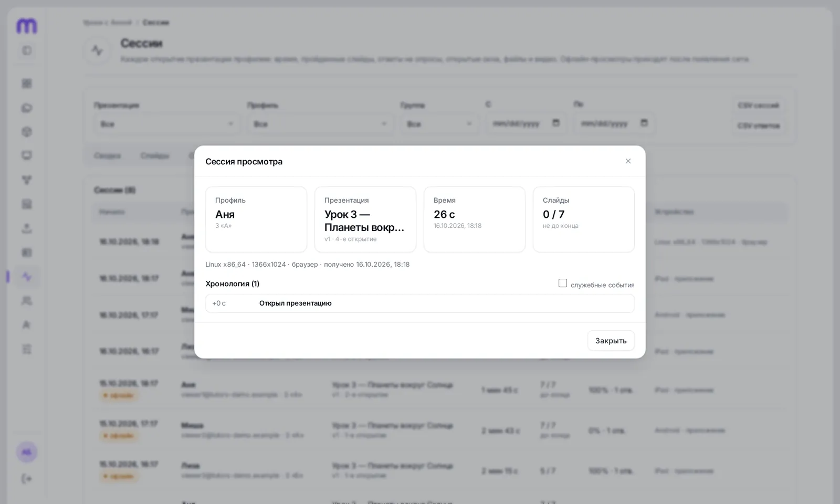Open the monitor icon in sidebar
Image resolution: width=840 pixels, height=504 pixels.
coord(27,155)
